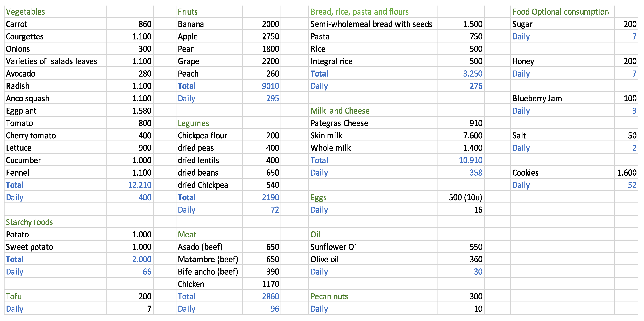This screenshot has width=644, height=321.
Task: Click the Matambre (beef) cell
Action: tap(208, 259)
